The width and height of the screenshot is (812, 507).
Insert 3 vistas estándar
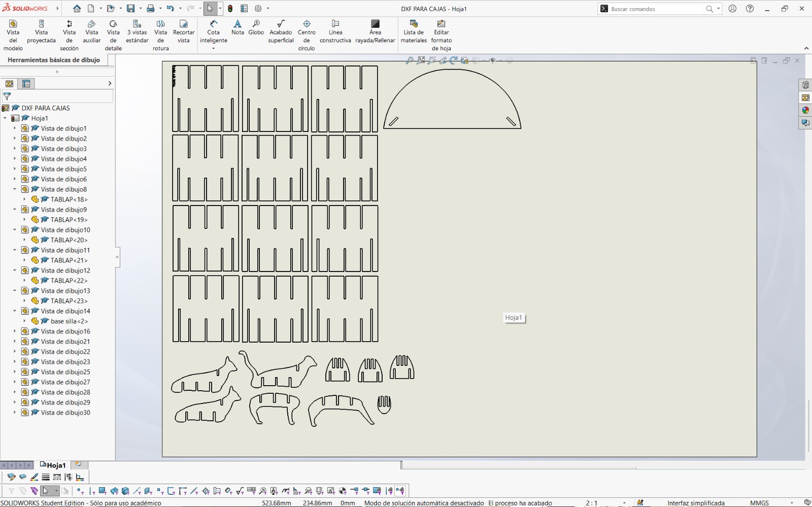pyautogui.click(x=137, y=31)
